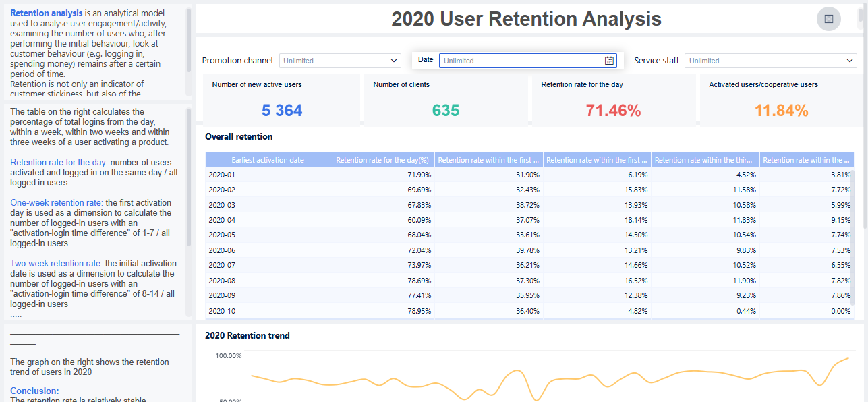The width and height of the screenshot is (868, 402).
Task: Select the Retention rate within the third column header
Action: (705, 160)
